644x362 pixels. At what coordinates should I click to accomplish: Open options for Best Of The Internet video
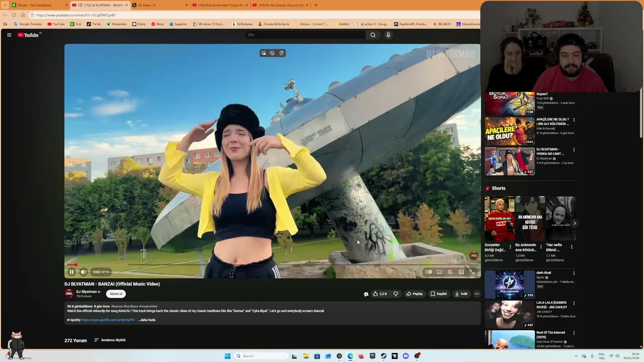574,333
